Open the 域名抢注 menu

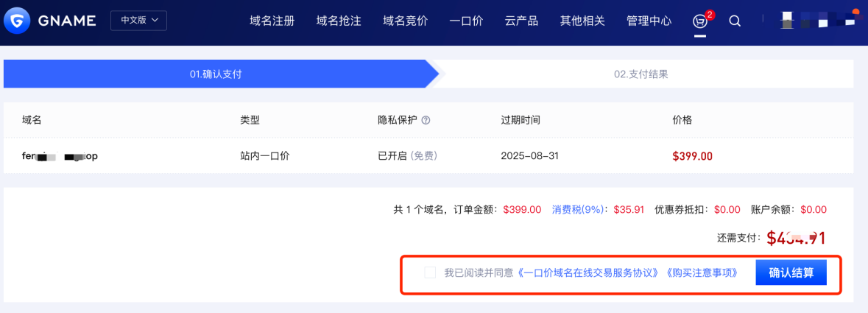click(338, 21)
